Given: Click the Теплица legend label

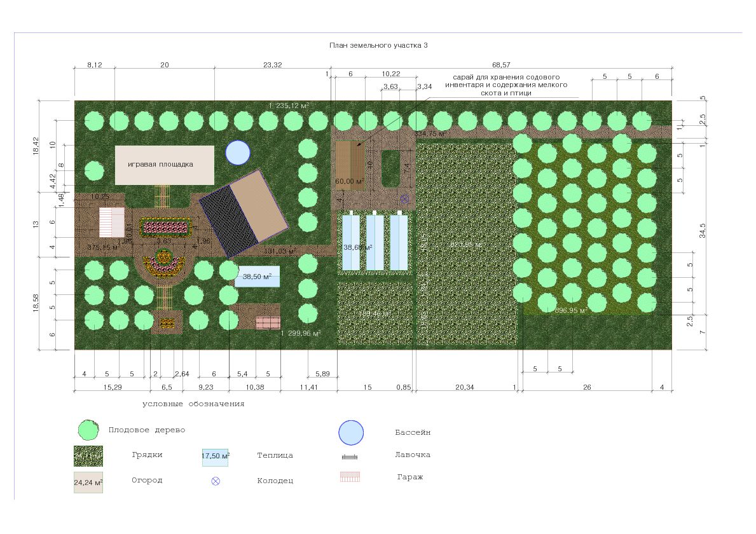Looking at the screenshot, I should (275, 455).
